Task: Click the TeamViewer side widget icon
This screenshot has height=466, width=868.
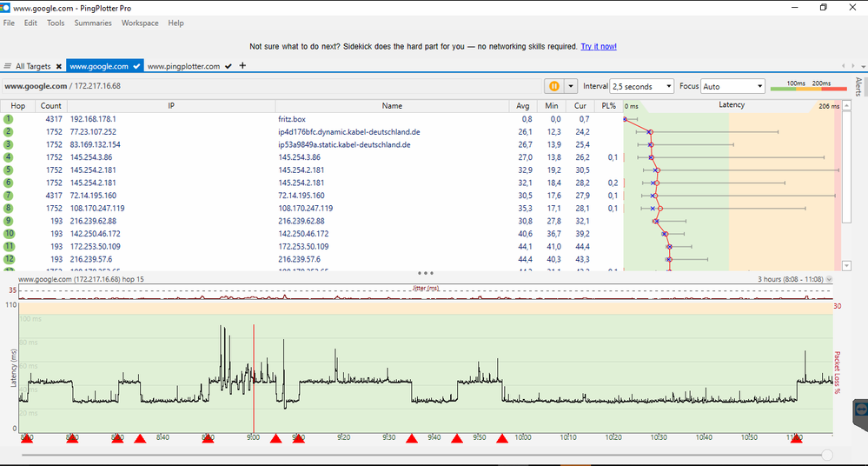Action: pos(861,410)
